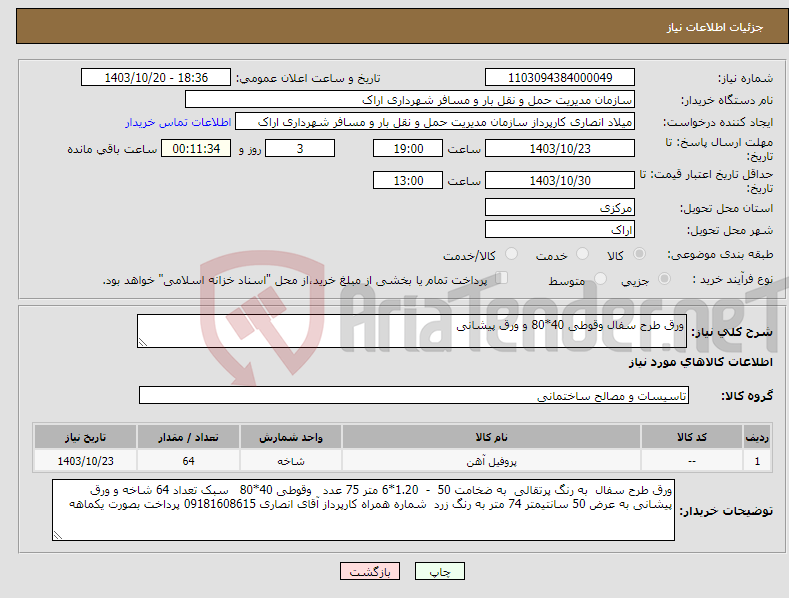Click the تعداد / مقدار column header

[x=188, y=437]
